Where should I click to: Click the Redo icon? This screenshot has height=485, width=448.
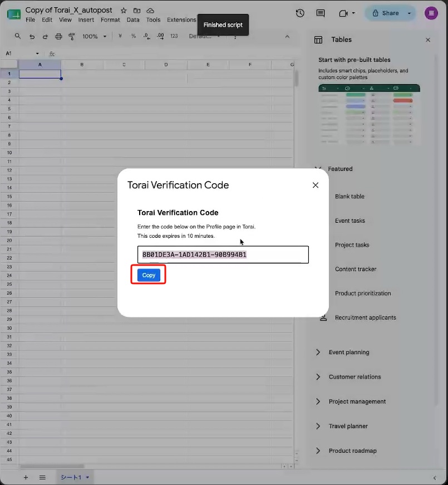(45, 37)
